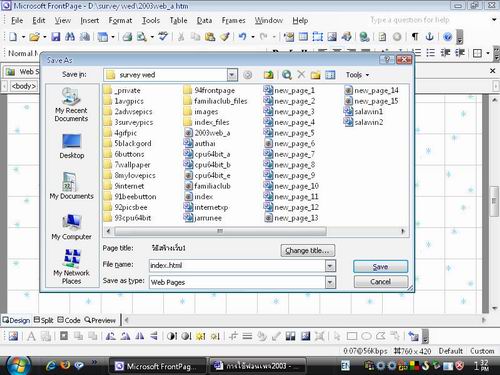
Task: Click the Open folder toolbar icon
Action: click(34, 37)
